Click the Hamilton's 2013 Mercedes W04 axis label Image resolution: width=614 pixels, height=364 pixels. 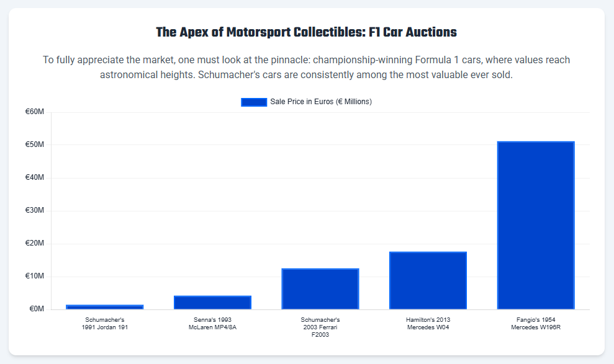(x=428, y=324)
